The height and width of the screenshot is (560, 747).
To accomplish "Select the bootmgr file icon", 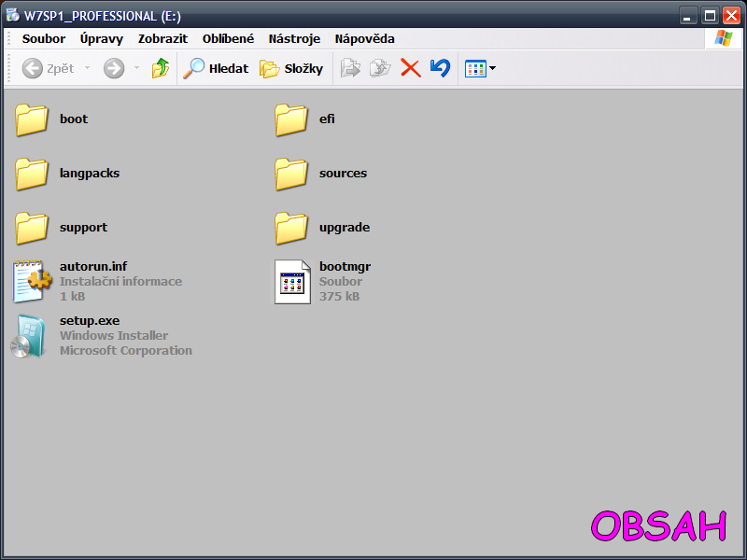I will tap(292, 282).
